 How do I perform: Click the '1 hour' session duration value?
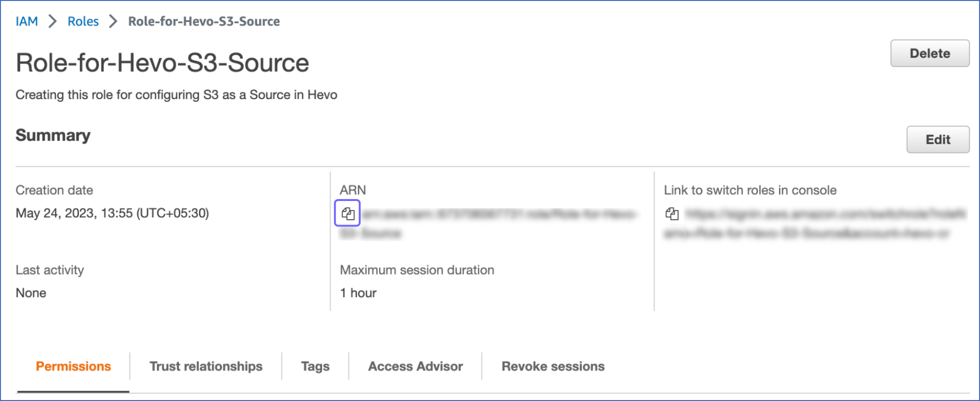[358, 293]
